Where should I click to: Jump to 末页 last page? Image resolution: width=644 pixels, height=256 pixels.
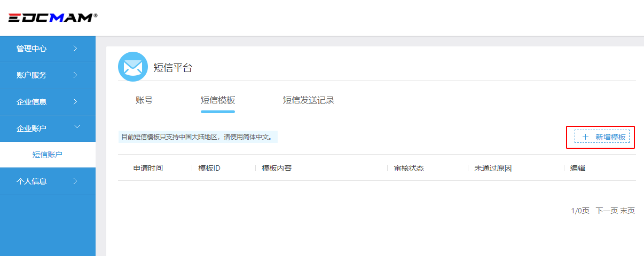(x=627, y=211)
